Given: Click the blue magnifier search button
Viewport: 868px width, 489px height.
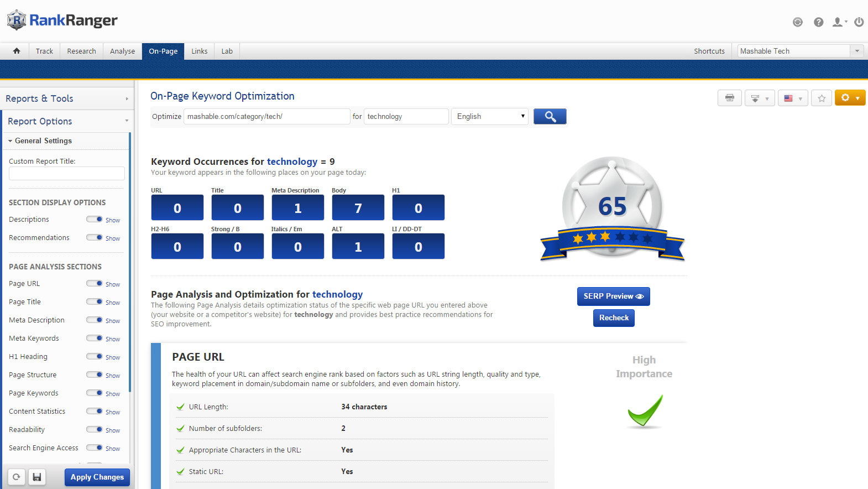Looking at the screenshot, I should click(550, 116).
